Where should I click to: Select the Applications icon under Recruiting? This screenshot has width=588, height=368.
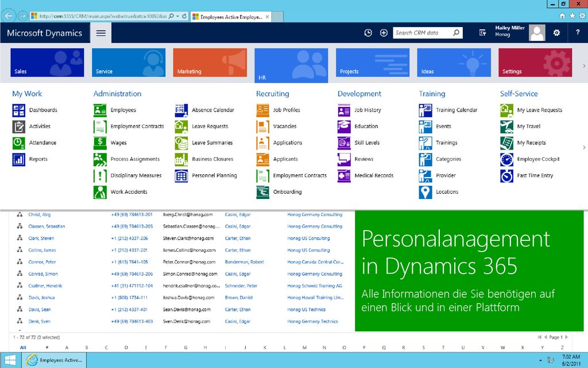coord(263,143)
